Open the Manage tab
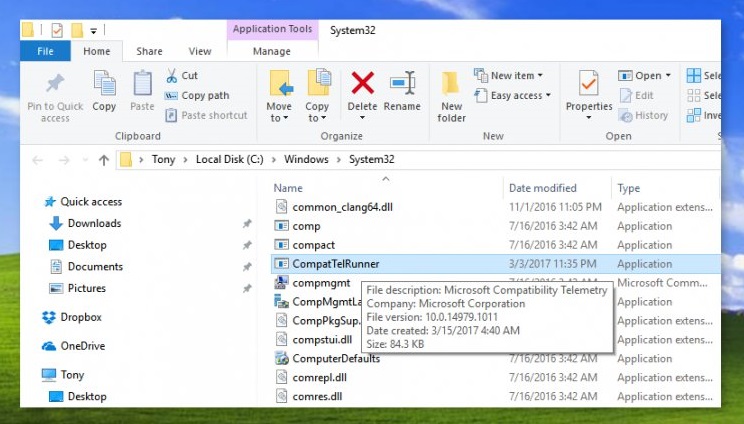Screen dimensions: 744x424 272,51
